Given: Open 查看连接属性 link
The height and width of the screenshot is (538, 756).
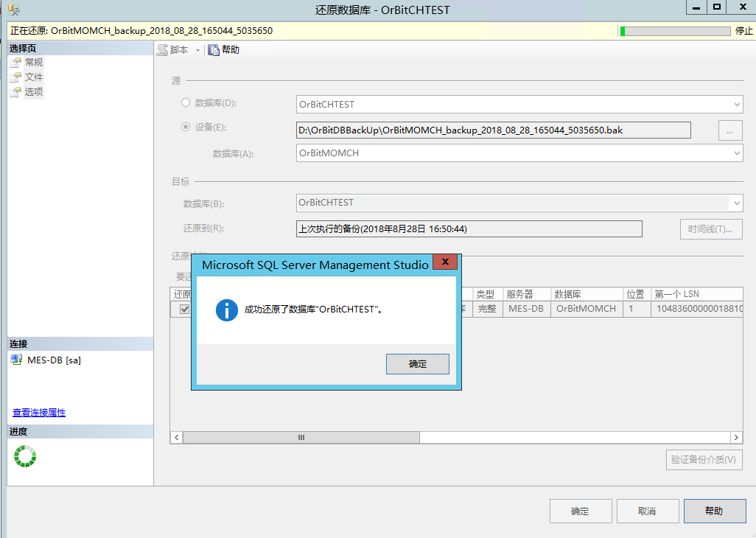Looking at the screenshot, I should tap(38, 413).
